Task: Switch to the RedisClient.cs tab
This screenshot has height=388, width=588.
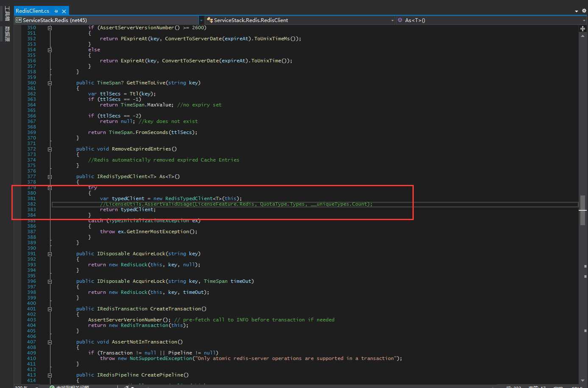Action: coord(32,11)
